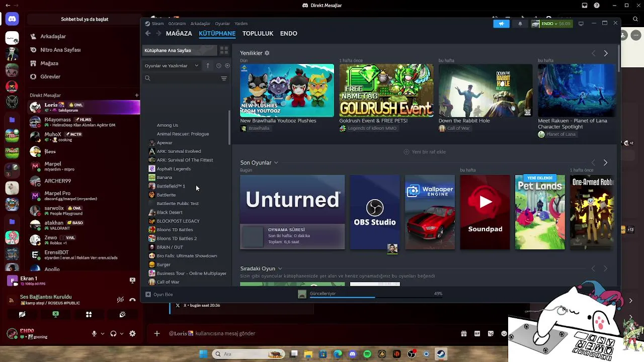Click Kütüphane Ana Sayfası button

tap(179, 50)
